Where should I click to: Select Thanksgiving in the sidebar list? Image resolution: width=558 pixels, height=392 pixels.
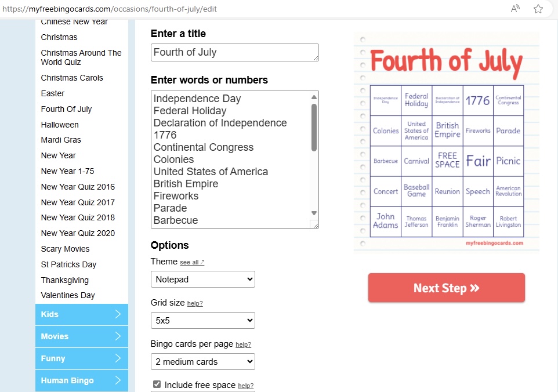point(65,280)
